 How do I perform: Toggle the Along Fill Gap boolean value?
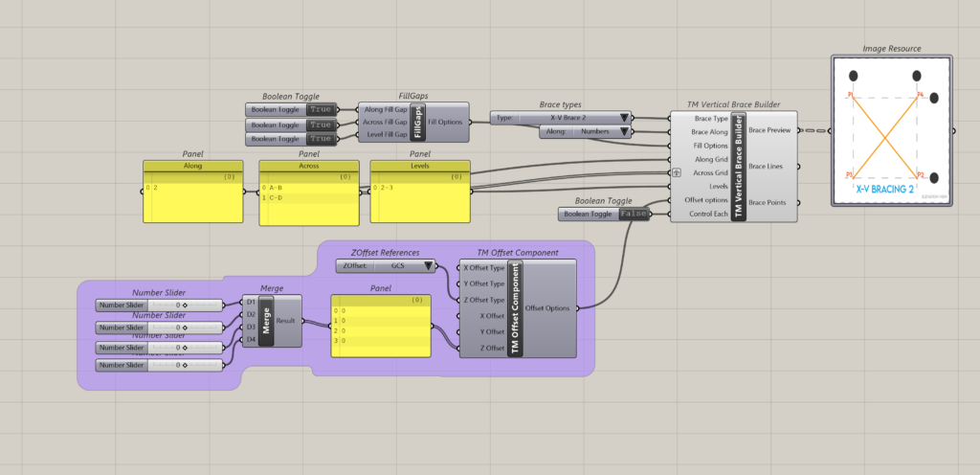click(x=321, y=109)
